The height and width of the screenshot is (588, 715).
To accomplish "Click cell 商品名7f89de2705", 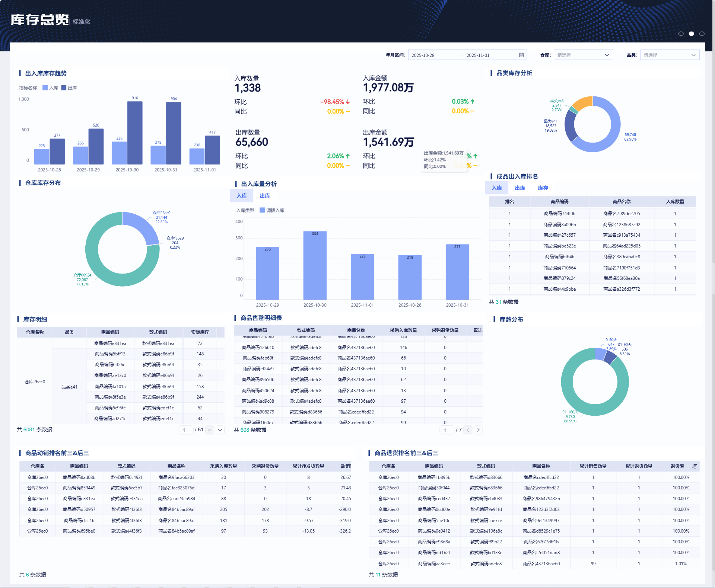I will [x=622, y=214].
